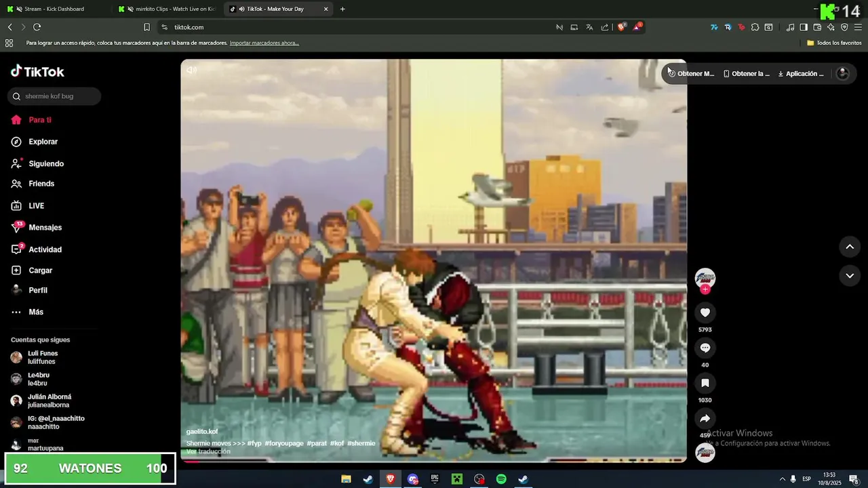Open Epic Games from the taskbar
The width and height of the screenshot is (868, 488).
point(435,479)
